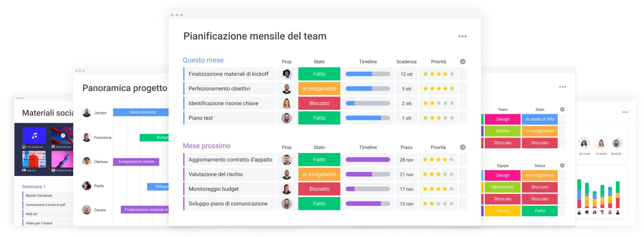Image resolution: width=644 pixels, height=237 pixels.
Task: Click avatar with 01:34:09 time tracked
Action: tap(601, 143)
